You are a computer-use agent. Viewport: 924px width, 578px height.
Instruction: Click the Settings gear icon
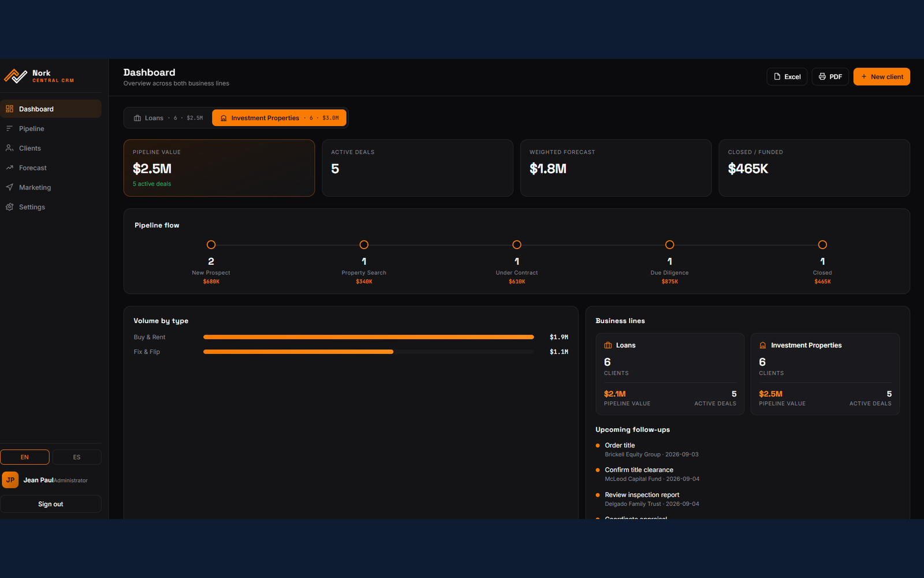click(x=9, y=207)
